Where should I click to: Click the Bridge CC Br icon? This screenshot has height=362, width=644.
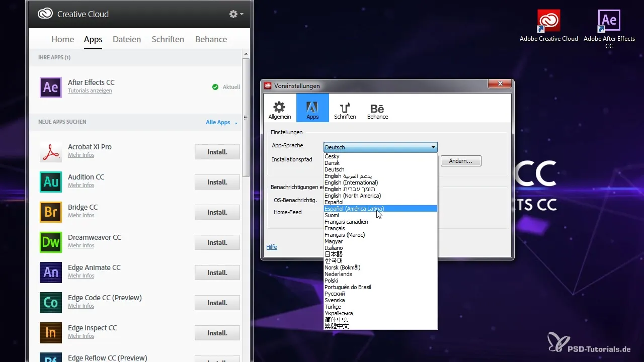(51, 212)
